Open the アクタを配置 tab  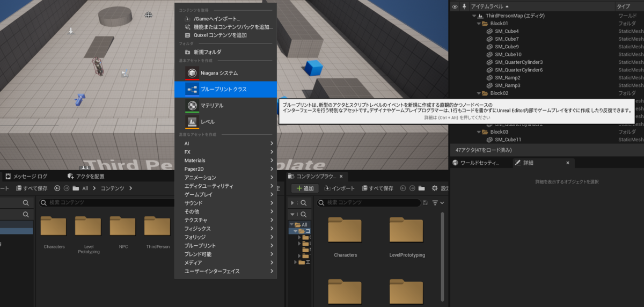coord(86,176)
